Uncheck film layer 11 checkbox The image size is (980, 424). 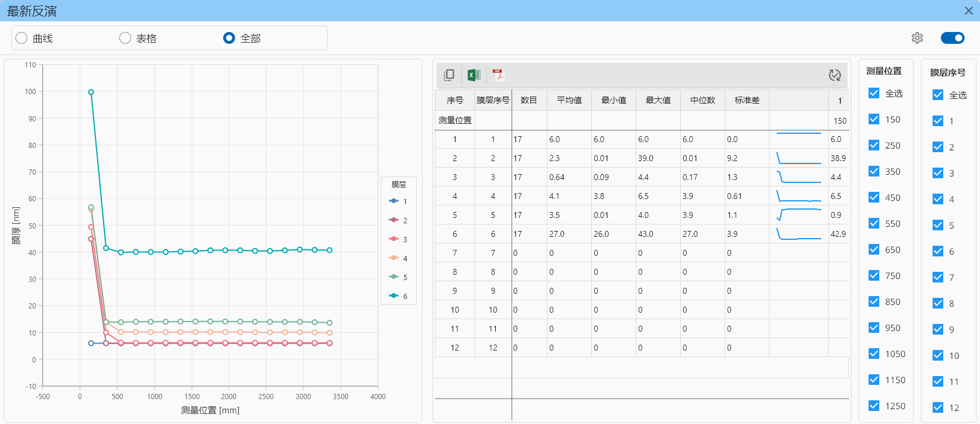[x=938, y=381]
